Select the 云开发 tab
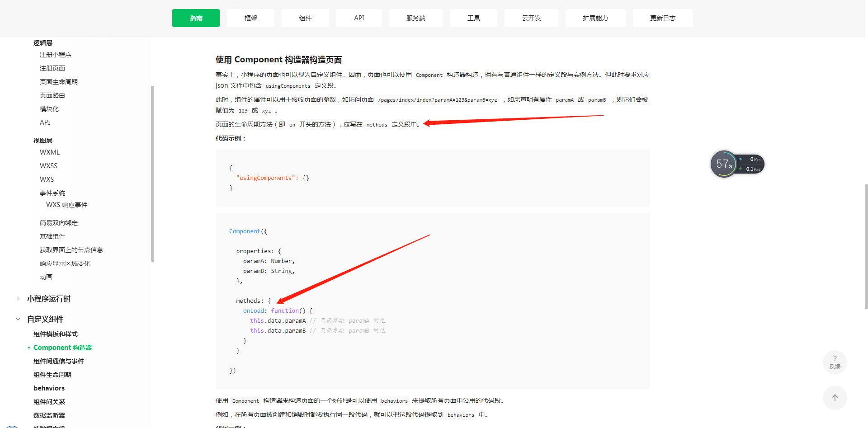Screen dimensions: 868x428 tap(531, 18)
